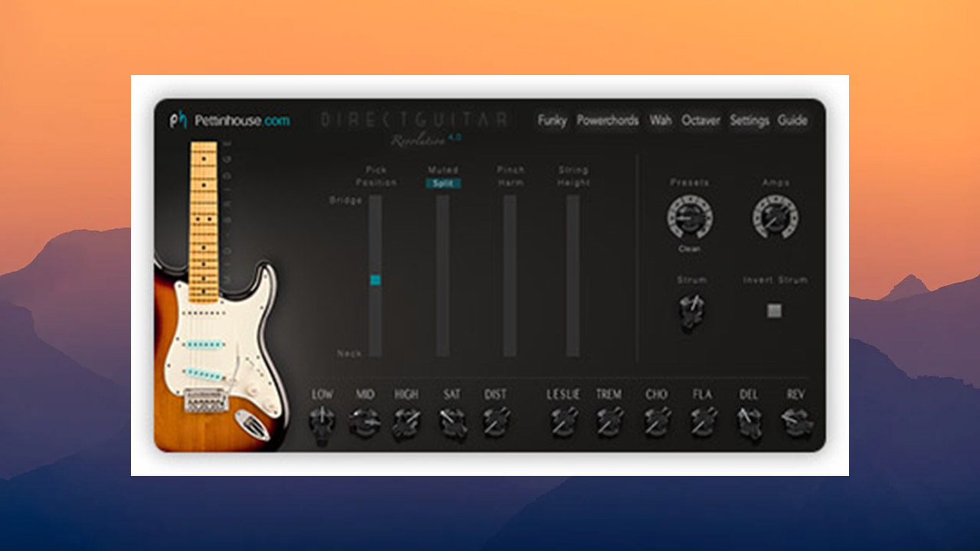Viewport: 980px width, 551px height.
Task: Click the REV reverb knob
Action: tap(794, 419)
